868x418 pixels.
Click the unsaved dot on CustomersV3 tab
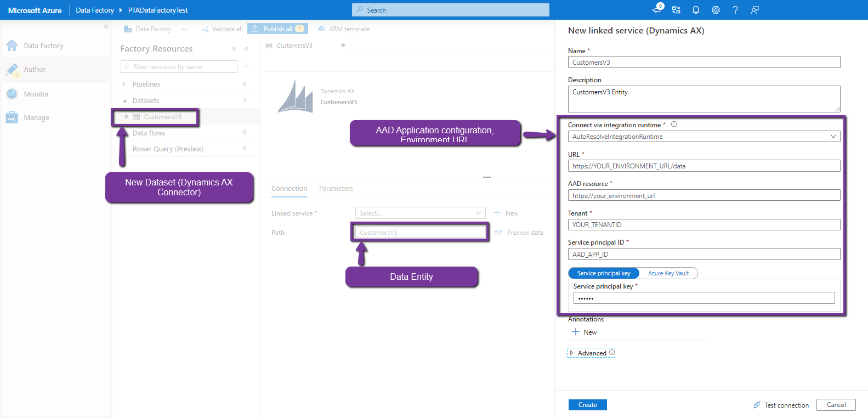343,46
